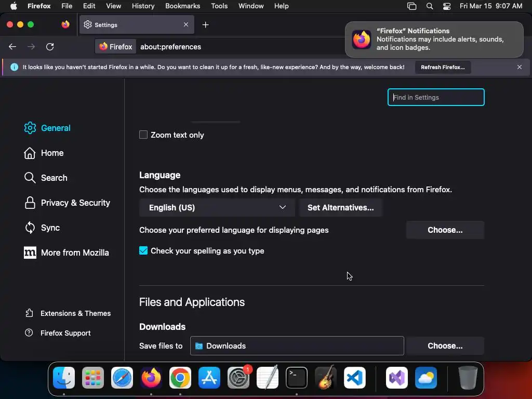Open the Apple menu
Image resolution: width=532 pixels, height=399 pixels.
[14, 6]
